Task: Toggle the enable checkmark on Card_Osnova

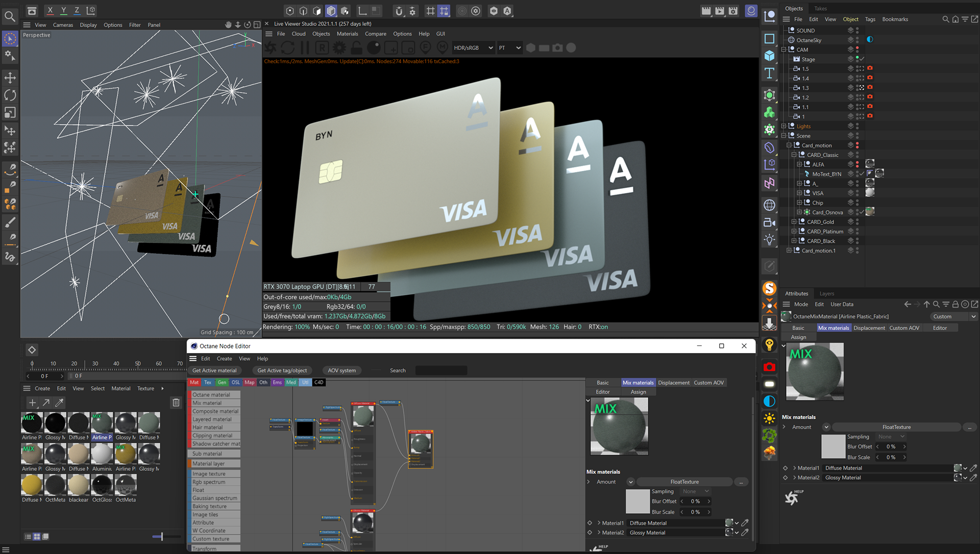Action: click(x=862, y=212)
